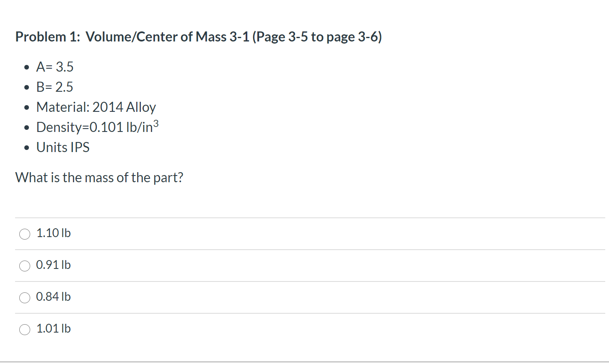Click the 1.01 lb answer label
Image resolution: width=609 pixels, height=364 pixels.
click(x=53, y=329)
